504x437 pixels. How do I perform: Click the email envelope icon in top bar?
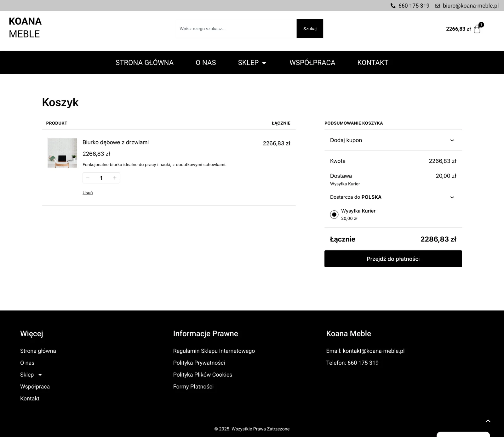tap(438, 6)
